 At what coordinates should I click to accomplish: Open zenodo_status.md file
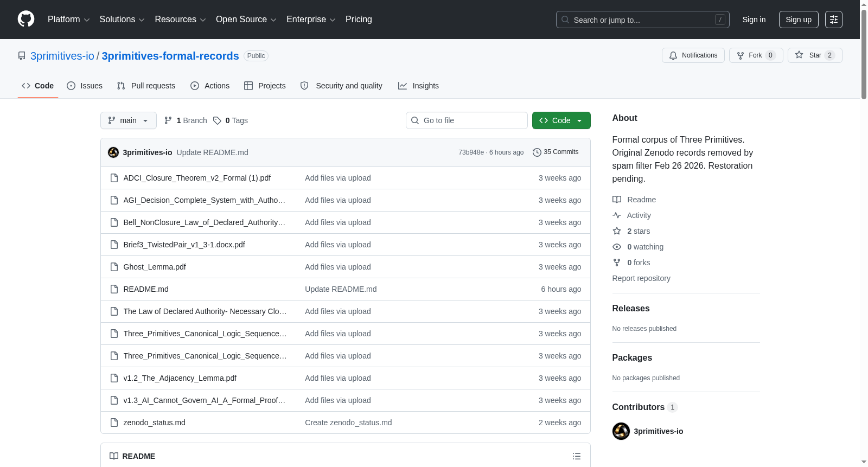click(x=154, y=423)
